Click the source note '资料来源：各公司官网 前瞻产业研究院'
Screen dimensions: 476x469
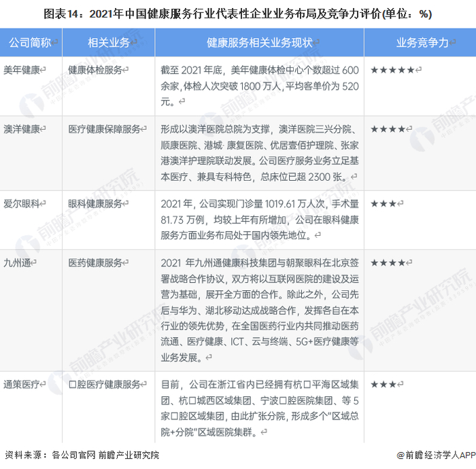click(82, 455)
